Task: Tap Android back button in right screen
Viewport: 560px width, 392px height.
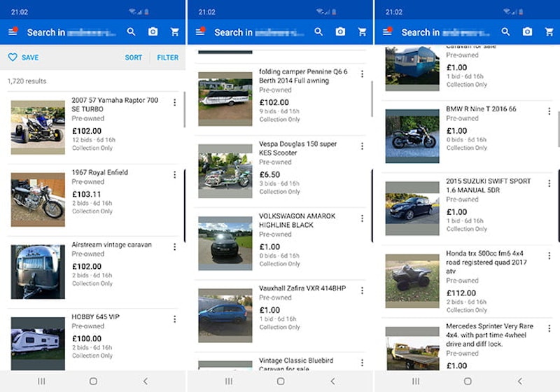Action: pos(519,381)
